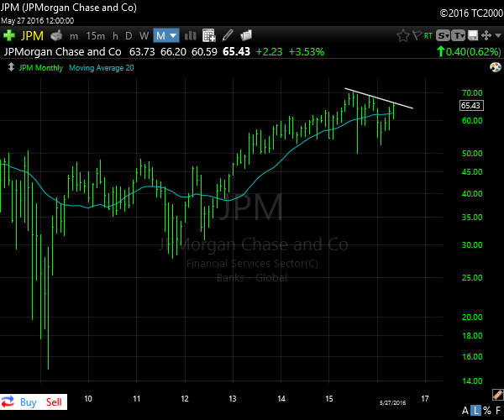Image resolution: width=504 pixels, height=420 pixels.
Task: Open the stapler icon next to JPM
Action: coord(56,35)
